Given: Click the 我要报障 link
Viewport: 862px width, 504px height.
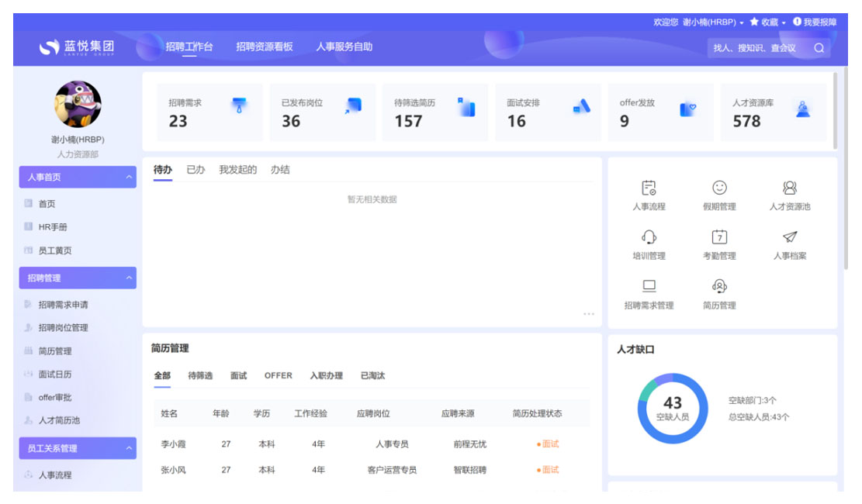Looking at the screenshot, I should [x=815, y=22].
